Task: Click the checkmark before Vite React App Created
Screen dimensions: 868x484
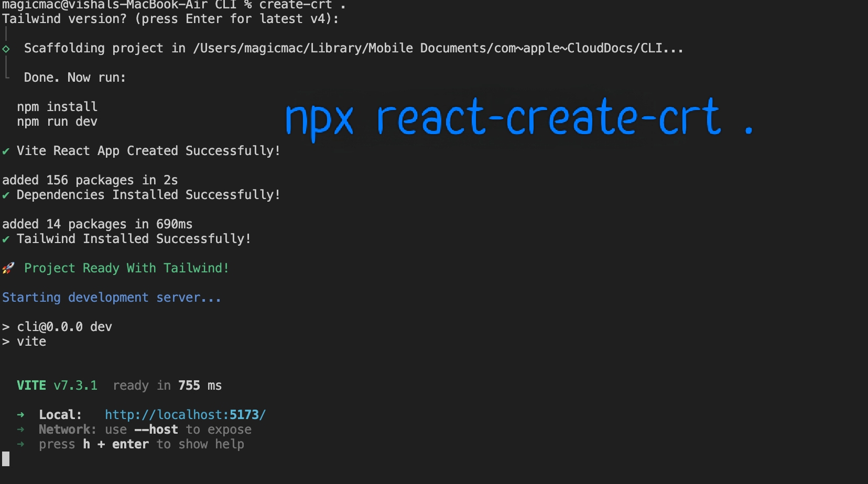Action: coord(6,151)
